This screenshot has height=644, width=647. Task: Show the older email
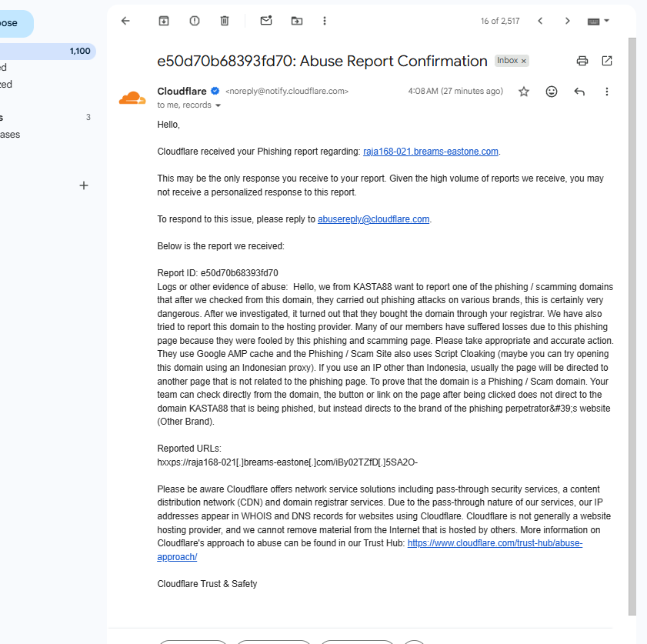tap(567, 21)
